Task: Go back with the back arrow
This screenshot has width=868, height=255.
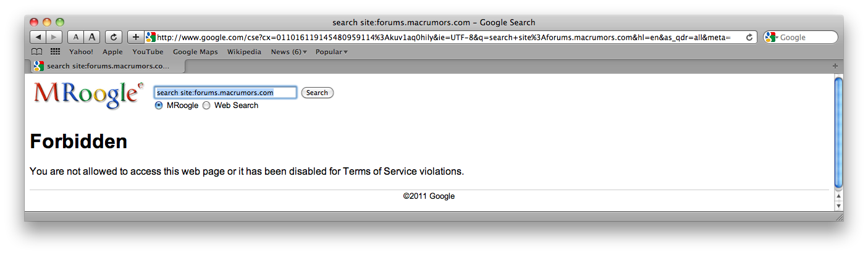Action: pyautogui.click(x=38, y=37)
